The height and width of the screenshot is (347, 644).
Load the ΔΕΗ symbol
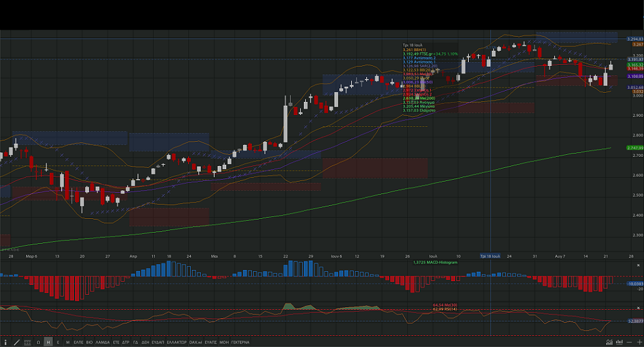[145, 342]
